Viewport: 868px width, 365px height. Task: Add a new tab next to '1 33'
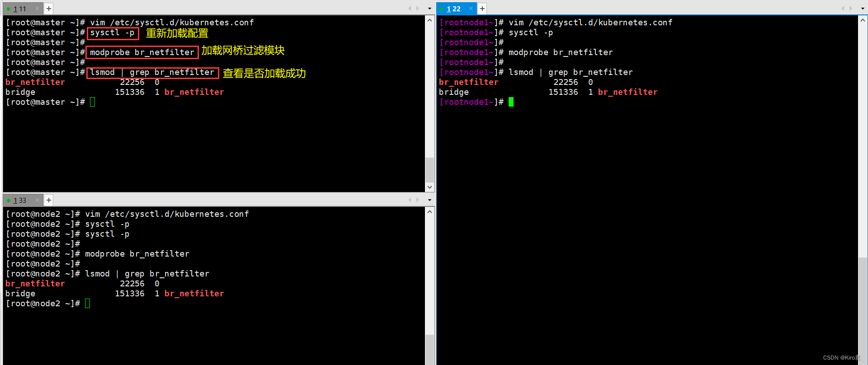[49, 200]
